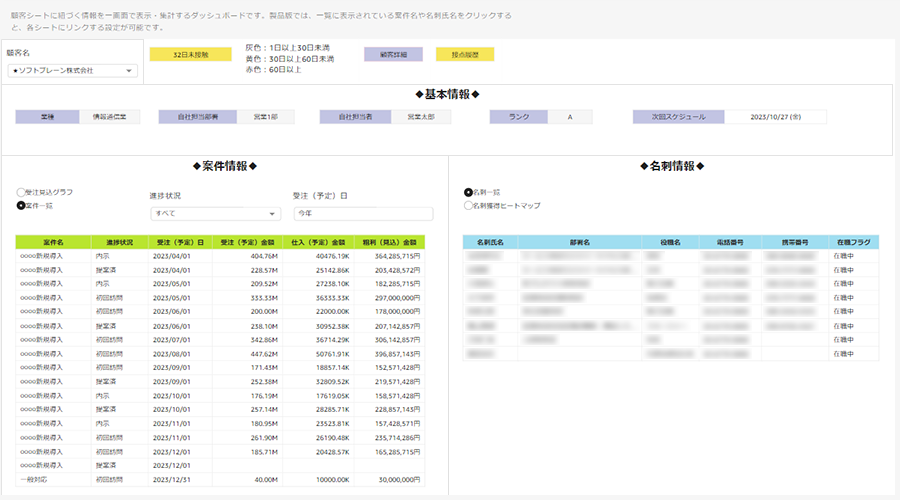Click 初回訪問 status in the 一般対応 row

[x=109, y=479]
